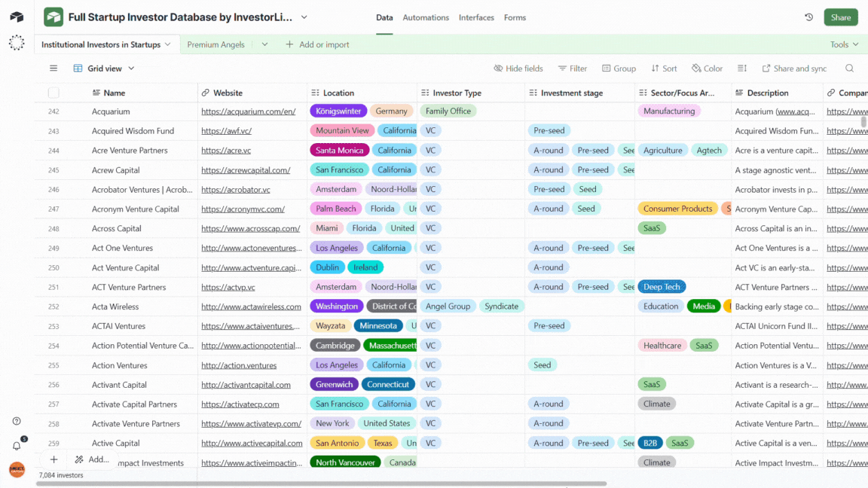The height and width of the screenshot is (488, 868).
Task: Open the dropdown next to Premium Angels tab
Action: tap(265, 44)
